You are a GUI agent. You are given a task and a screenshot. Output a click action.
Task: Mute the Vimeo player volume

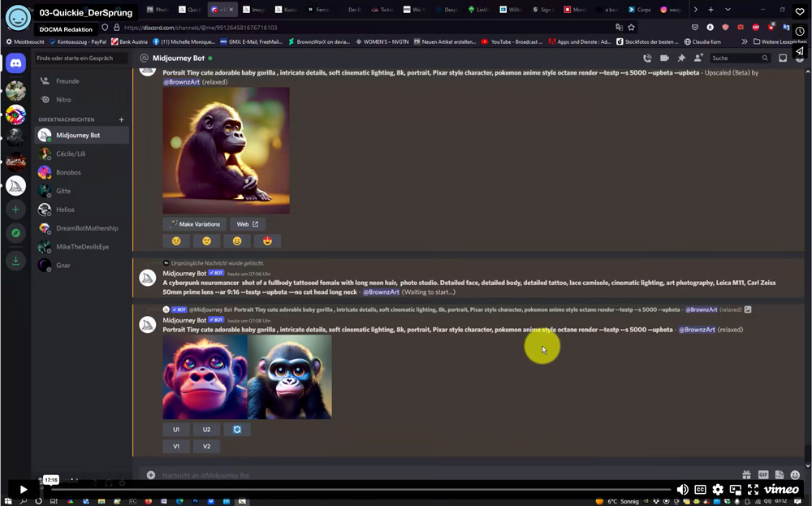[683, 490]
